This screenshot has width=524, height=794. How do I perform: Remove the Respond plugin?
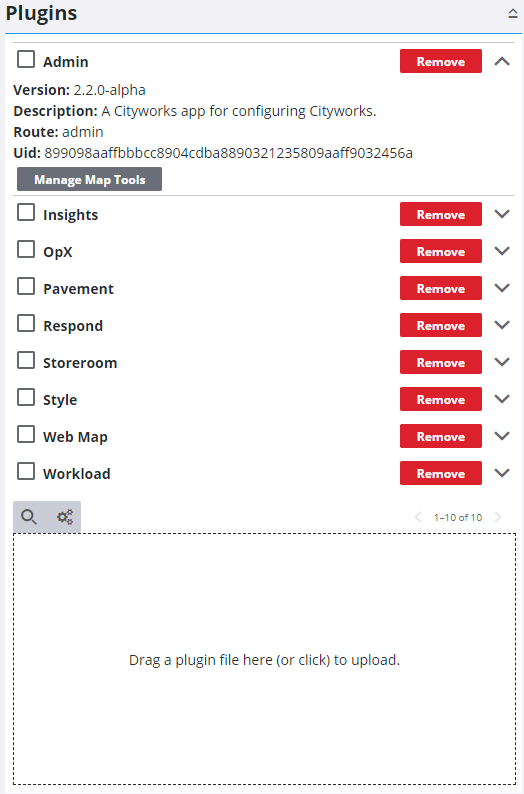click(x=440, y=325)
